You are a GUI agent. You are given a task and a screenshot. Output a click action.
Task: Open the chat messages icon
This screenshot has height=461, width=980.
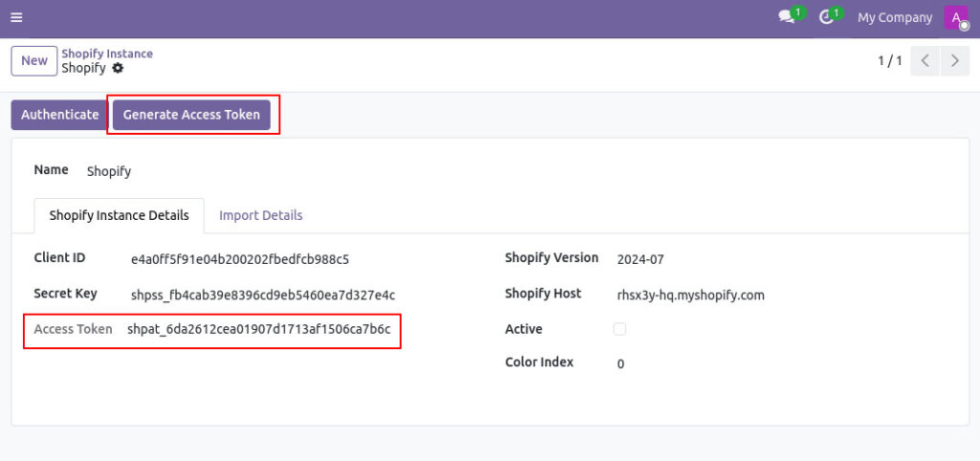787,17
